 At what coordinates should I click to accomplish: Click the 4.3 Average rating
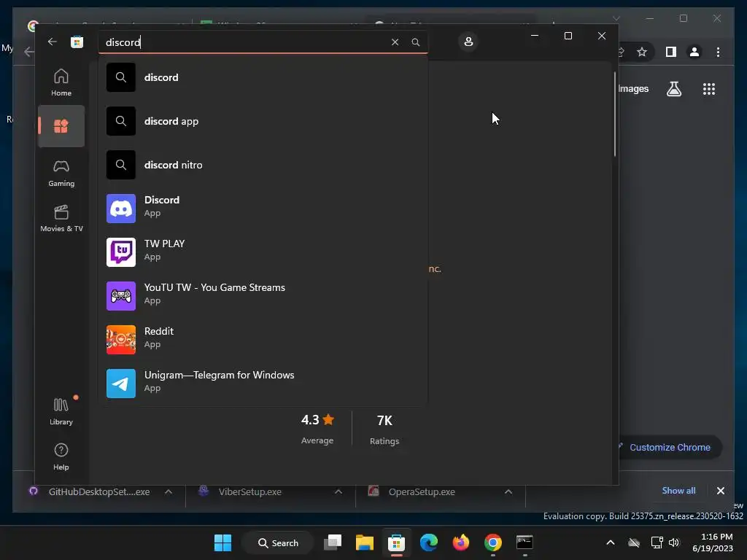tap(317, 429)
